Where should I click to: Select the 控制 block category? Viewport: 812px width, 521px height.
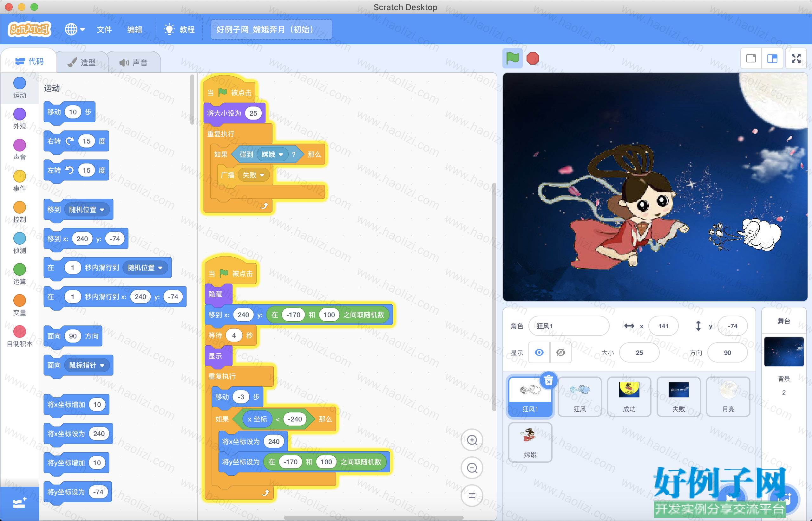(19, 212)
